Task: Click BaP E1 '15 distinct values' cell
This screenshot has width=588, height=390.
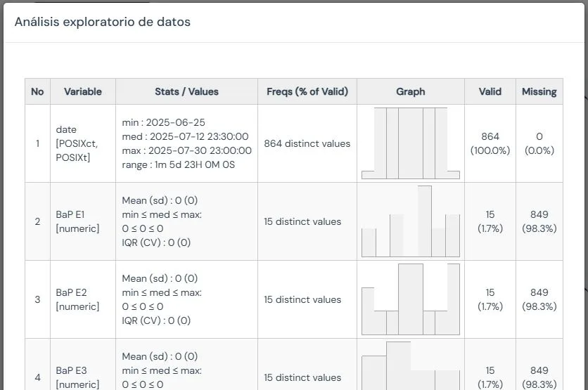Action: (307, 221)
